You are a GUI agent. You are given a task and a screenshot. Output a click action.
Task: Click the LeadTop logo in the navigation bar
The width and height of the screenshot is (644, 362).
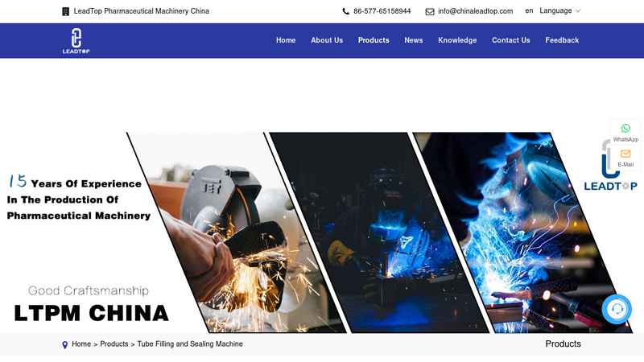(76, 41)
